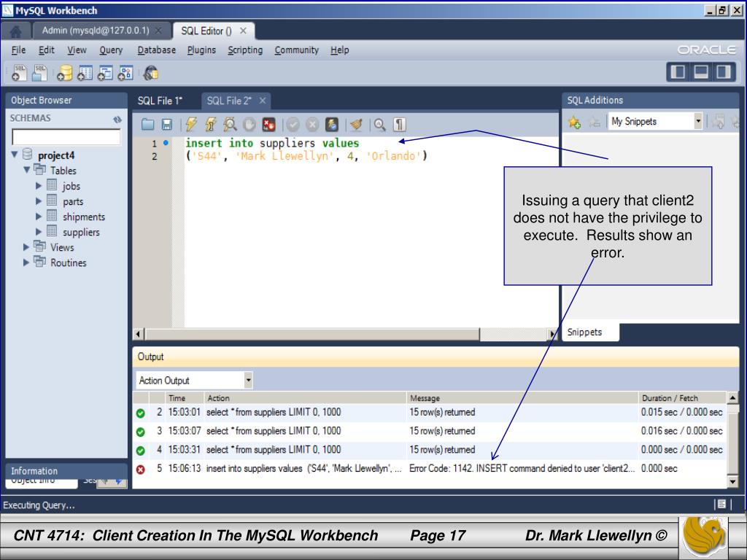Open the Action Output dropdown

248,380
